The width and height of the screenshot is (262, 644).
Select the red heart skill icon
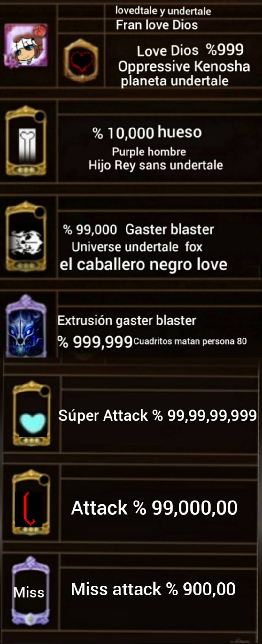click(81, 61)
